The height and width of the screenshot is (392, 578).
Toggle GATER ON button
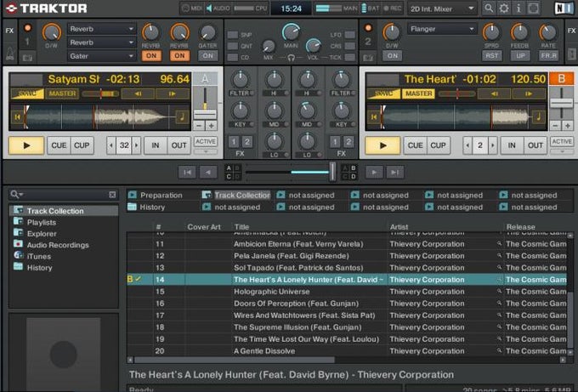tap(208, 55)
